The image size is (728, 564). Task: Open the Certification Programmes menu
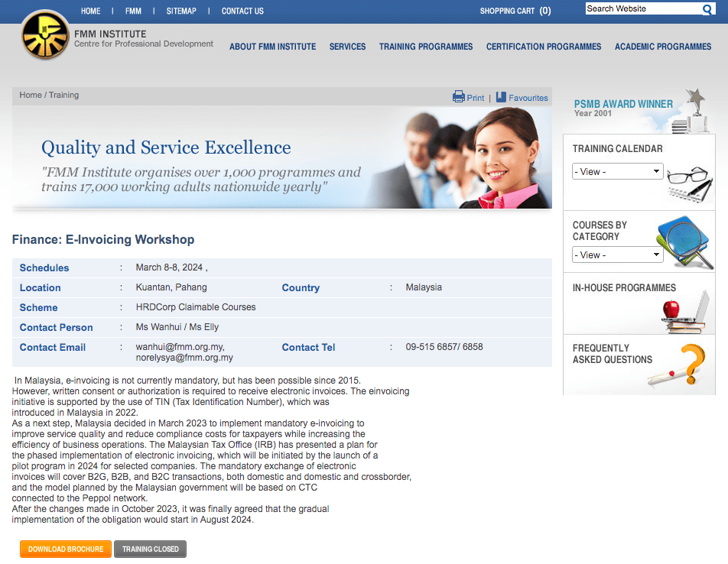[544, 47]
